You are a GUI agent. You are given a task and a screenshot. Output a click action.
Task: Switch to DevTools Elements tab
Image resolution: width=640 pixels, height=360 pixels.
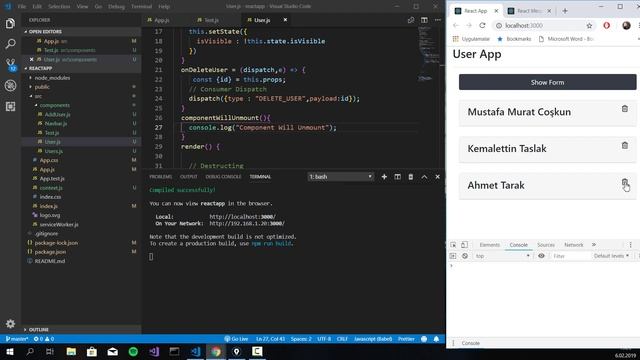pyautogui.click(x=489, y=245)
